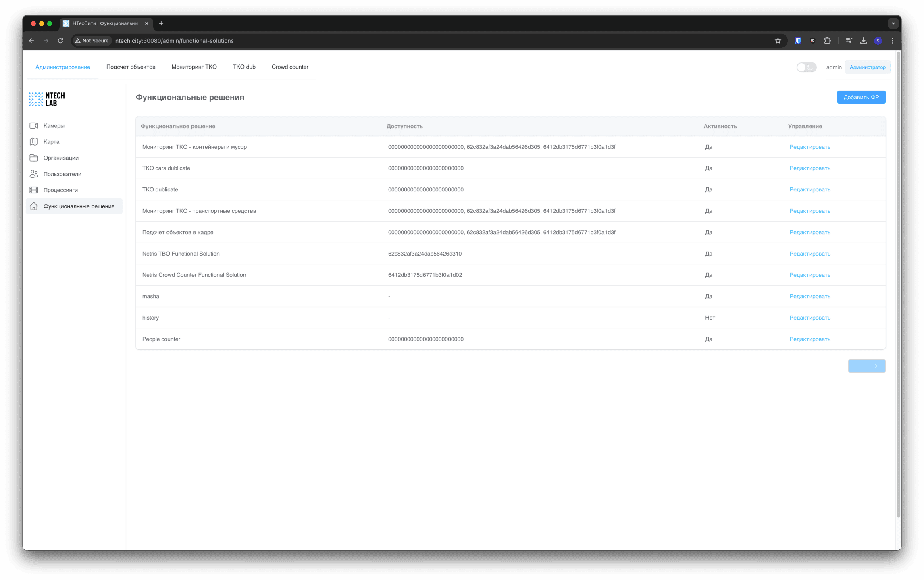Edit the People counter row
The width and height of the screenshot is (924, 580).
click(810, 339)
